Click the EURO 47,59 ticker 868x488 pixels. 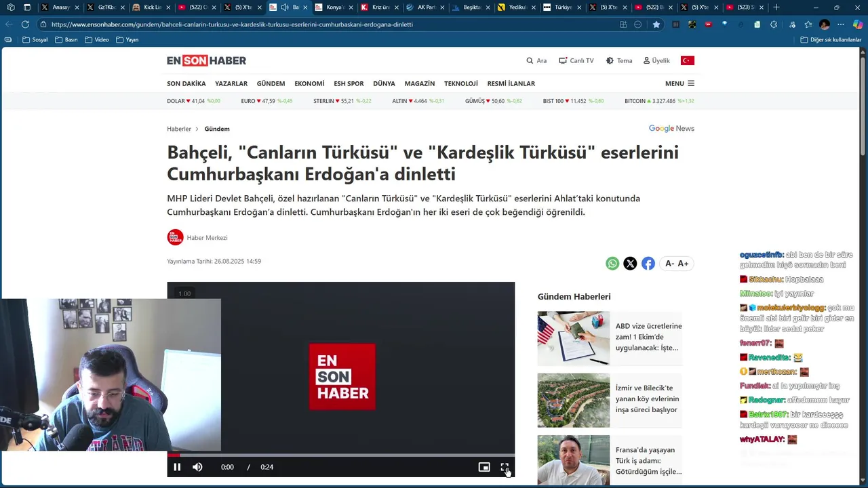click(267, 101)
